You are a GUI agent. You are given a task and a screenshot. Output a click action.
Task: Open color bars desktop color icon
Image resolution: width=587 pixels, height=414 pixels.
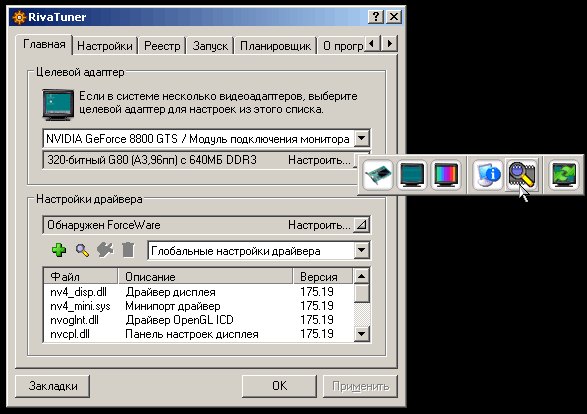click(445, 175)
